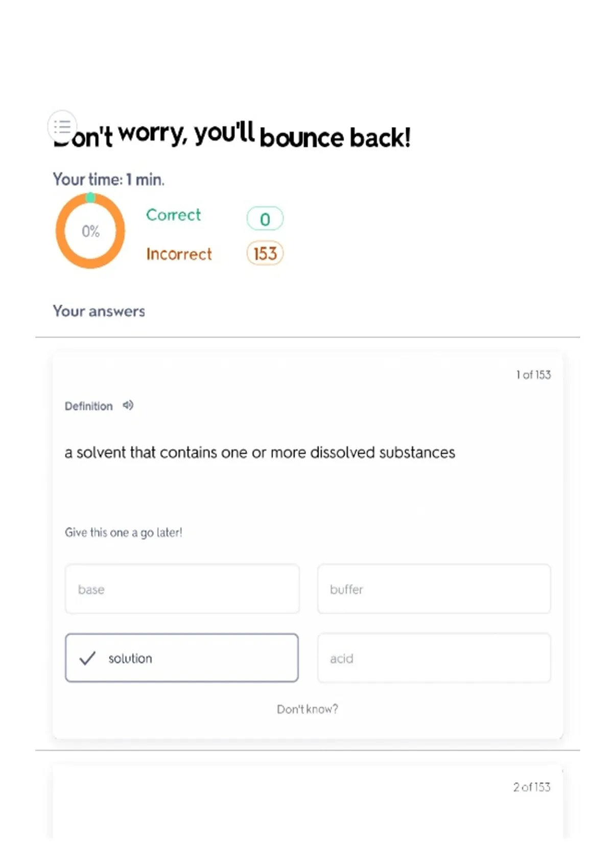Click the '1 of 153' question counter
The width and height of the screenshot is (613, 868).
click(x=533, y=375)
